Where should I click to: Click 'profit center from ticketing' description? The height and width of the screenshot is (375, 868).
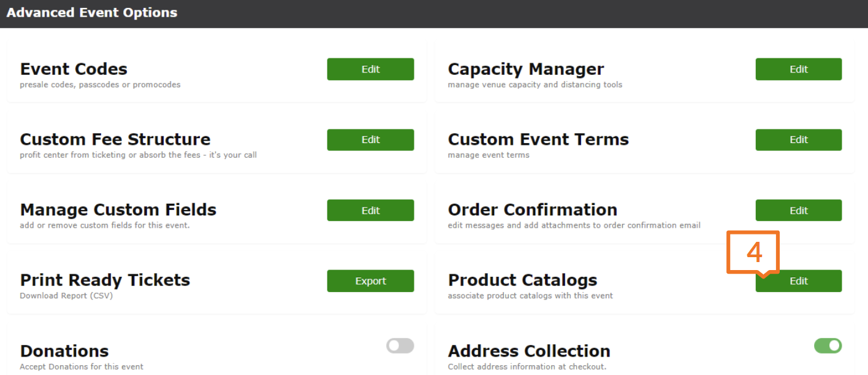[138, 155]
